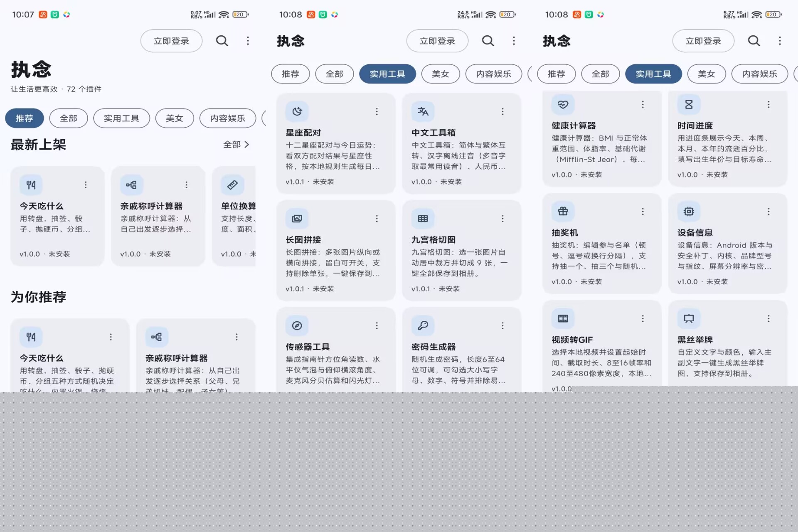798x532 pixels.
Task: Tap 亲戚称呼计算器 tree icon under 为你推荐
Action: click(x=157, y=337)
